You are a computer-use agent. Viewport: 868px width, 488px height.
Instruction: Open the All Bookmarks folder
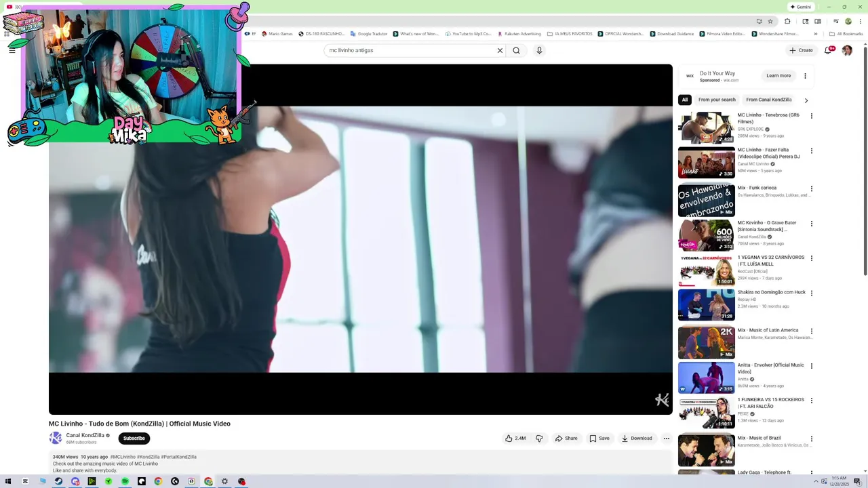tap(846, 34)
